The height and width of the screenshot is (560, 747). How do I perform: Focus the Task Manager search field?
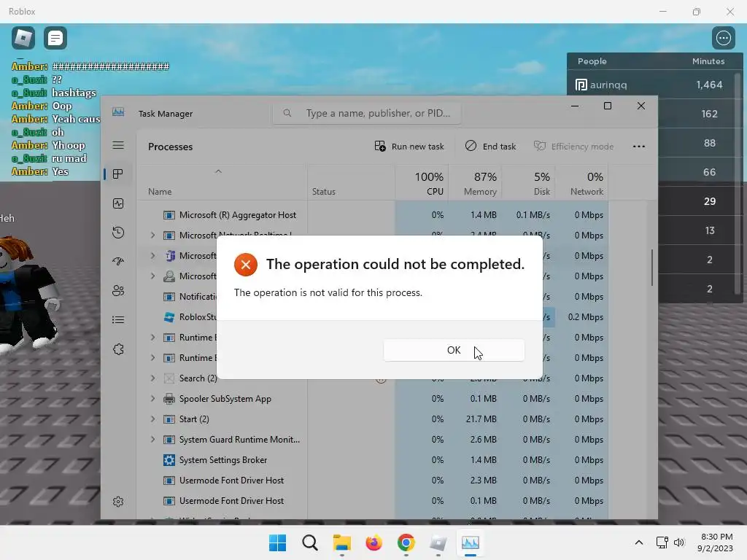(367, 113)
